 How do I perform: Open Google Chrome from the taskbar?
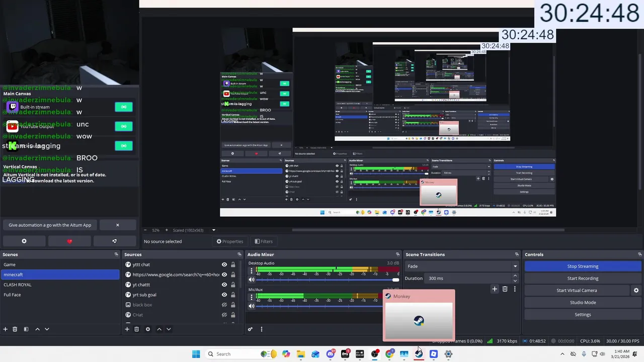(x=389, y=354)
